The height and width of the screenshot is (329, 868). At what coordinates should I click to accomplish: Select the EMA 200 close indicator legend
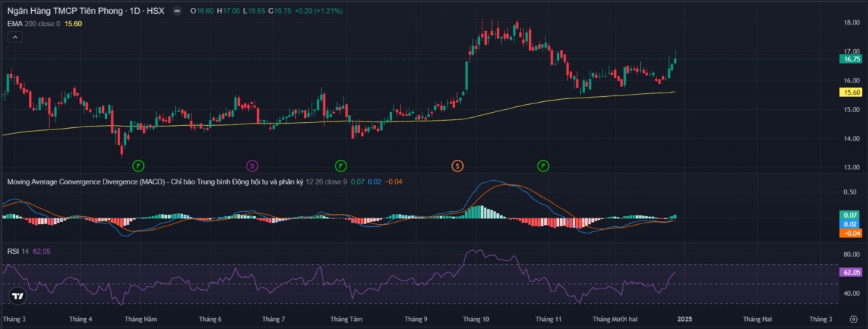coord(34,24)
